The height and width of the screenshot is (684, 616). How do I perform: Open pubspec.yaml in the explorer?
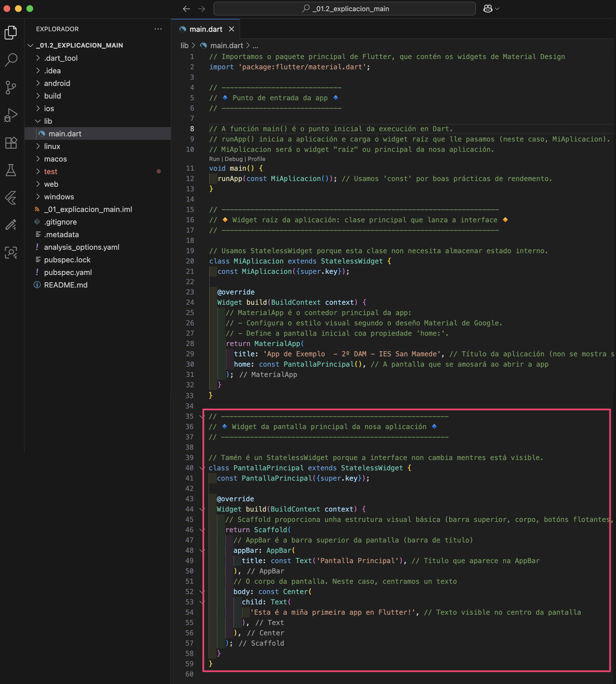tap(68, 272)
